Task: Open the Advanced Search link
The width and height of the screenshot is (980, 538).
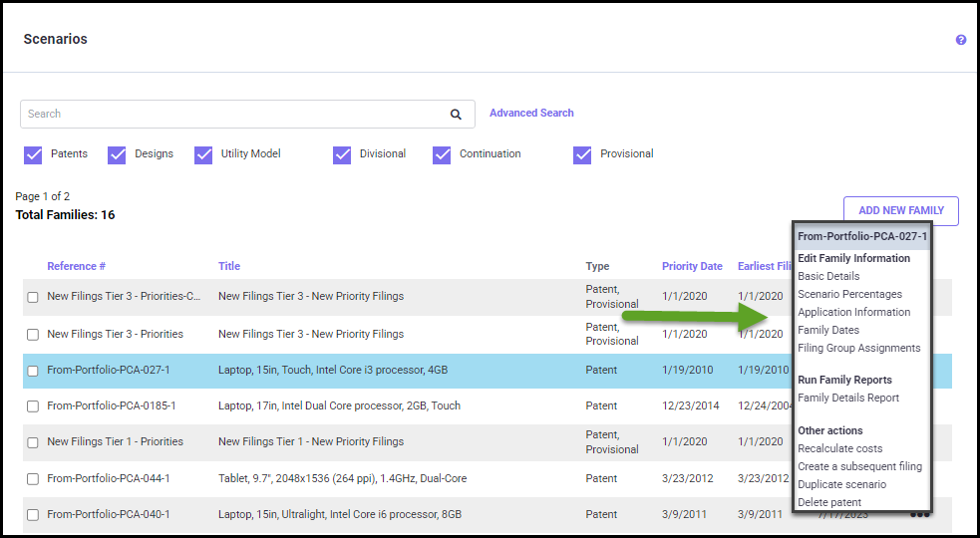Action: click(531, 114)
